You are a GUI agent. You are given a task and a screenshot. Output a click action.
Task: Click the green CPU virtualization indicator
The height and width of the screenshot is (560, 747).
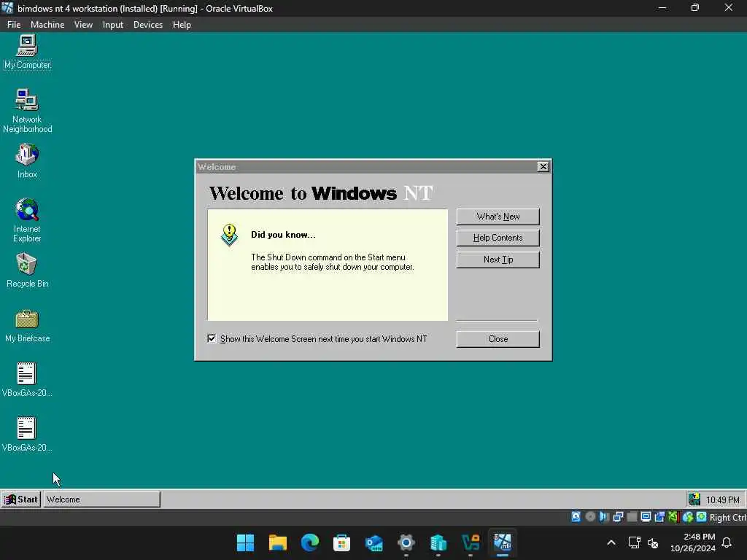(673, 517)
